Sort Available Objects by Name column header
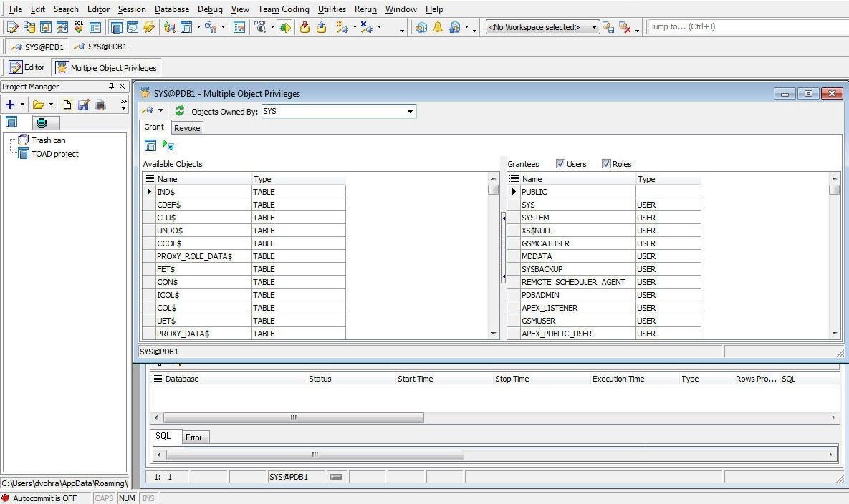Viewport: 849px width, 504px height. [x=203, y=178]
